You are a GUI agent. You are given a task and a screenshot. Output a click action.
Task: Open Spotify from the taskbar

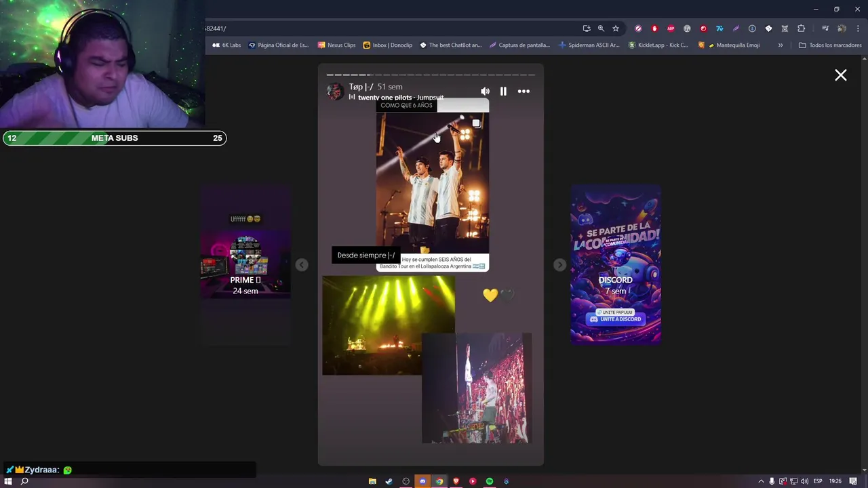tap(490, 481)
